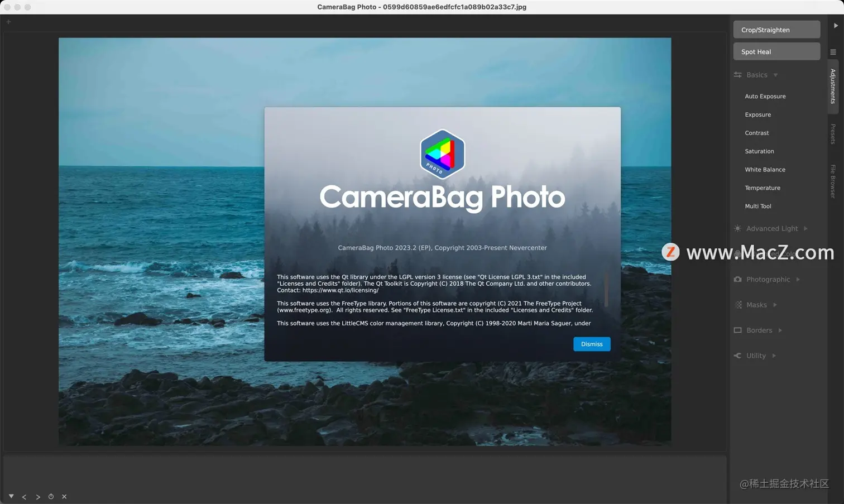Add a Temperature adjustment
Screen dimensions: 844x504
pos(763,188)
